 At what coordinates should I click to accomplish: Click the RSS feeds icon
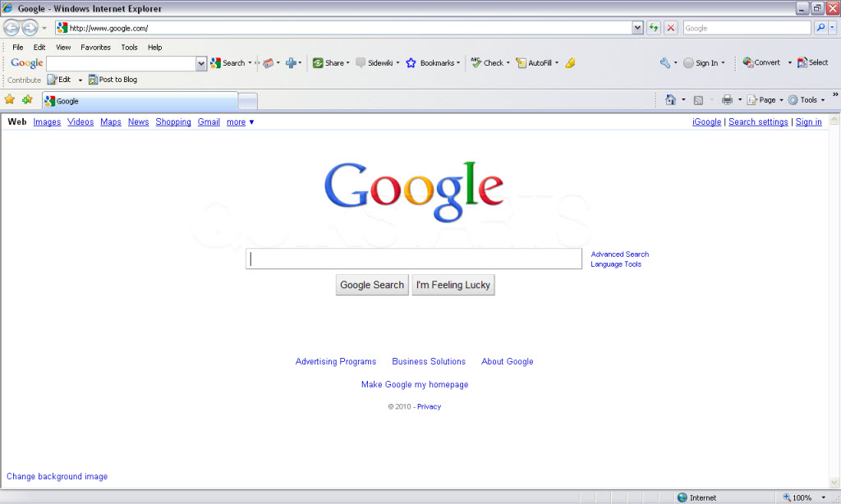point(698,100)
